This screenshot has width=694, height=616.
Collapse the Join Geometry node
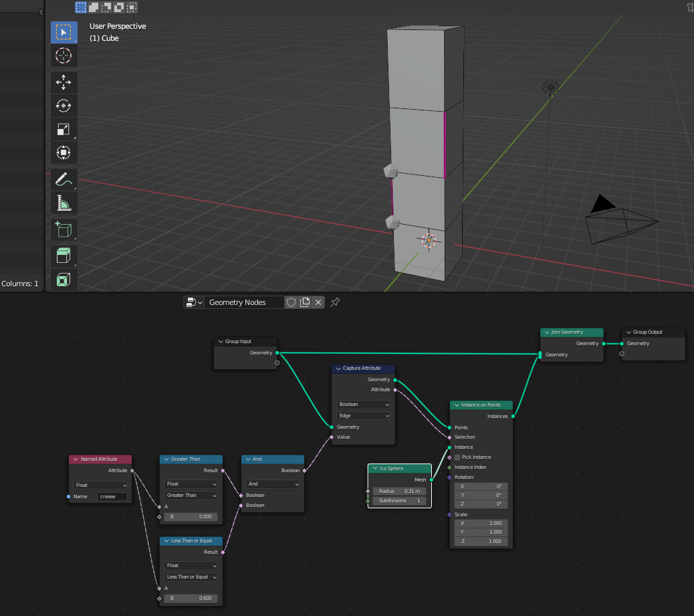click(547, 332)
